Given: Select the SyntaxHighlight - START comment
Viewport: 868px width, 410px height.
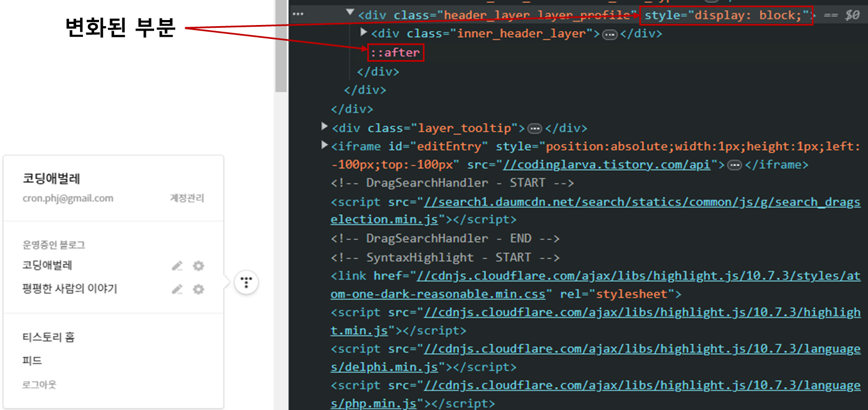Looking at the screenshot, I should pyautogui.click(x=445, y=258).
